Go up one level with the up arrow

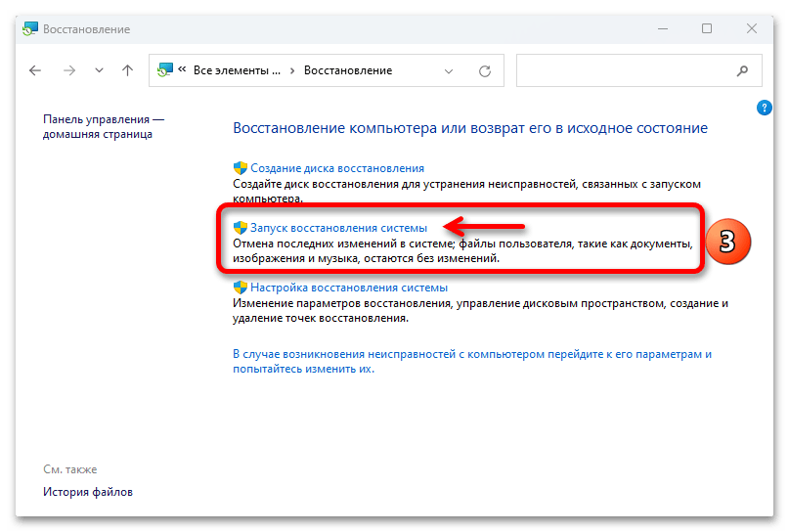pyautogui.click(x=128, y=70)
